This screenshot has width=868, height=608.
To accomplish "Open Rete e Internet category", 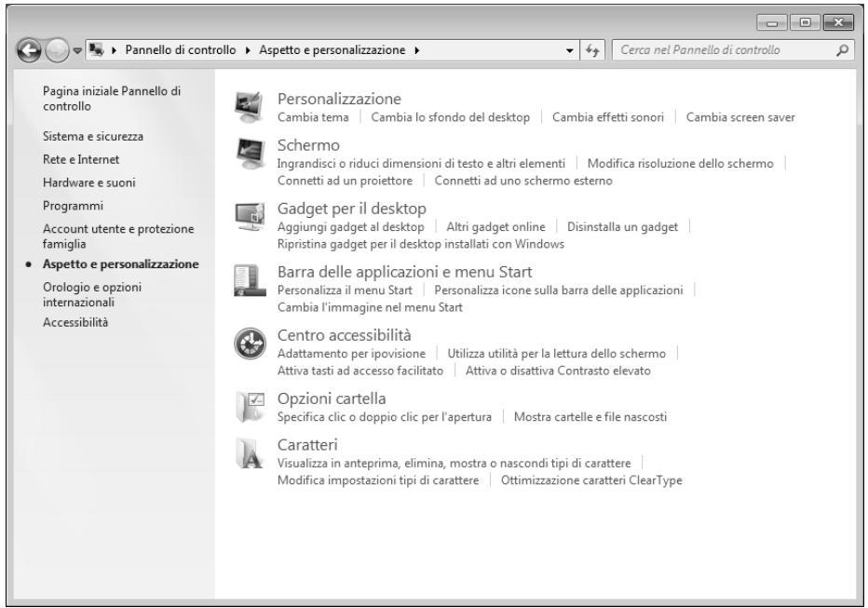I will pos(81,159).
